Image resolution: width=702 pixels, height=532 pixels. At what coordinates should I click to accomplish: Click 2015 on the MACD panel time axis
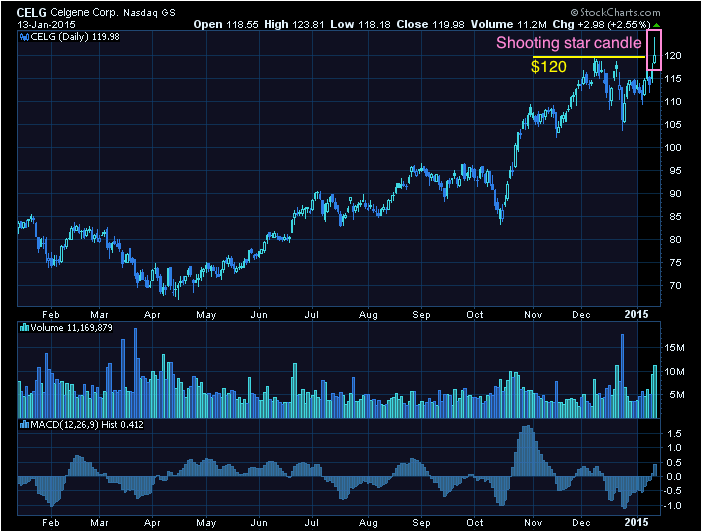pos(636,522)
